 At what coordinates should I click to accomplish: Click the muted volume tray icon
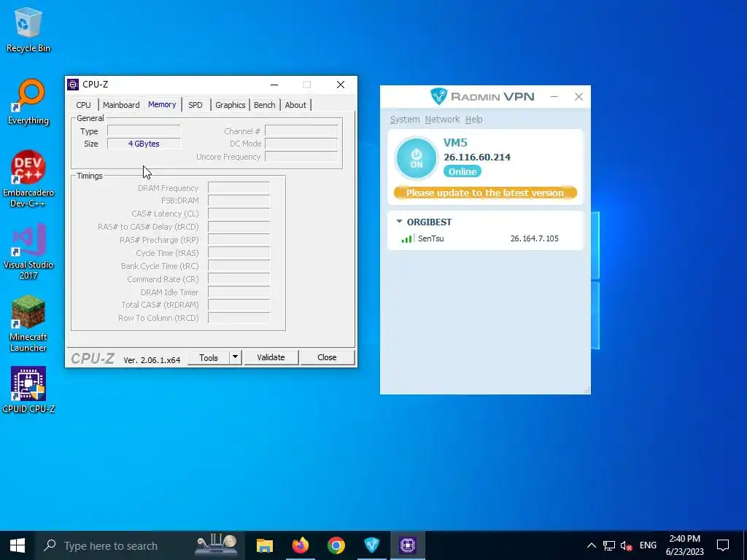(627, 545)
